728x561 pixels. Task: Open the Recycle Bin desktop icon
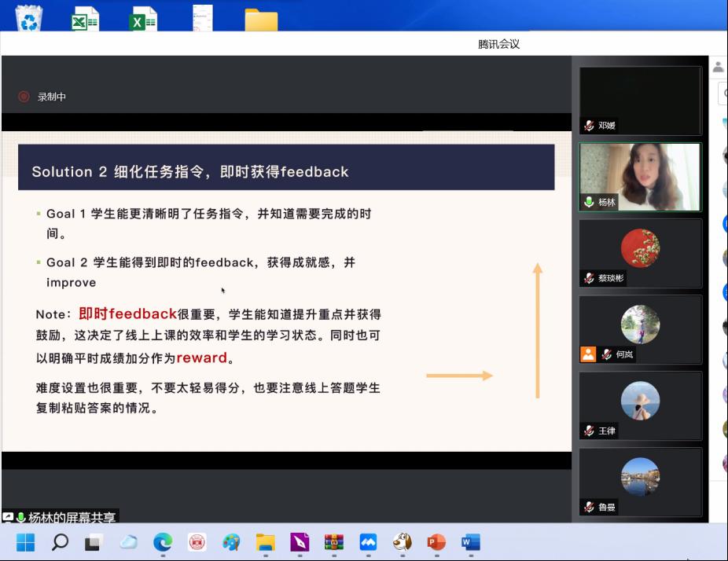tap(29, 17)
